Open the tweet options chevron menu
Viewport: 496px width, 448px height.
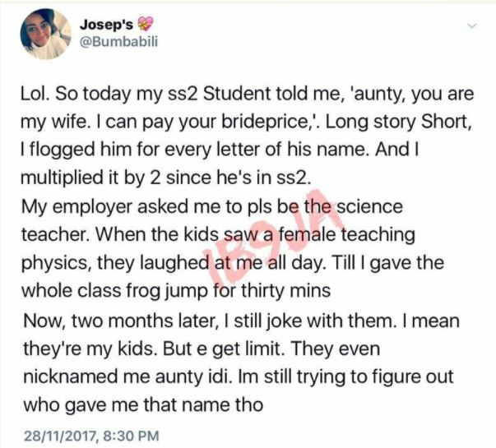[471, 27]
